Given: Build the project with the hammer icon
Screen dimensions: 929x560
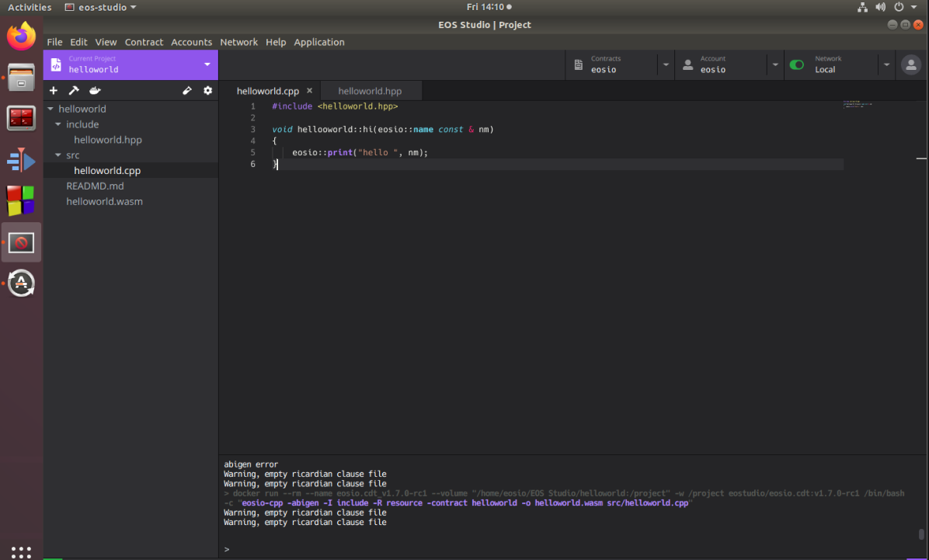Looking at the screenshot, I should 74,91.
